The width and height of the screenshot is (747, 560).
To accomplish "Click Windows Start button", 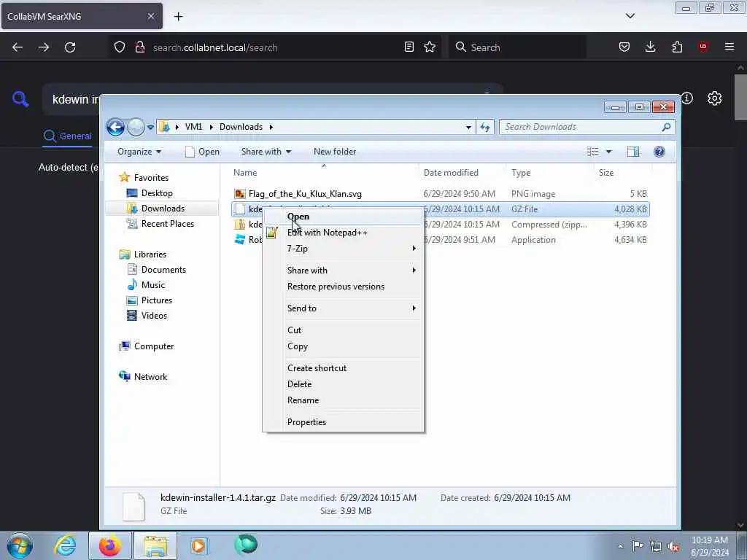I will (x=20, y=545).
